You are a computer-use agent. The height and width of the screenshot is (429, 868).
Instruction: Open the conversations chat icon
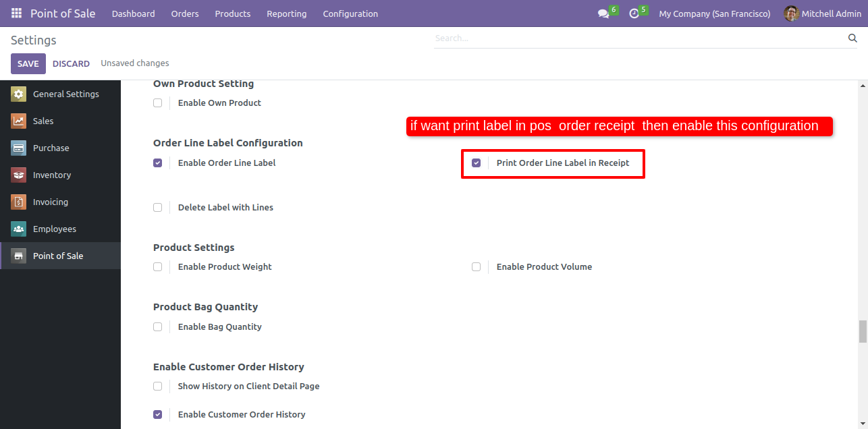tap(603, 13)
